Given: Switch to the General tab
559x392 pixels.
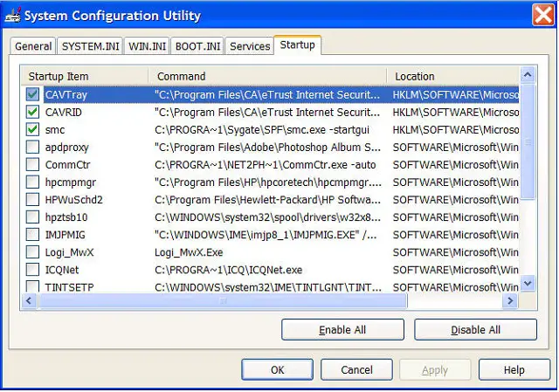Looking at the screenshot, I should point(33,46).
